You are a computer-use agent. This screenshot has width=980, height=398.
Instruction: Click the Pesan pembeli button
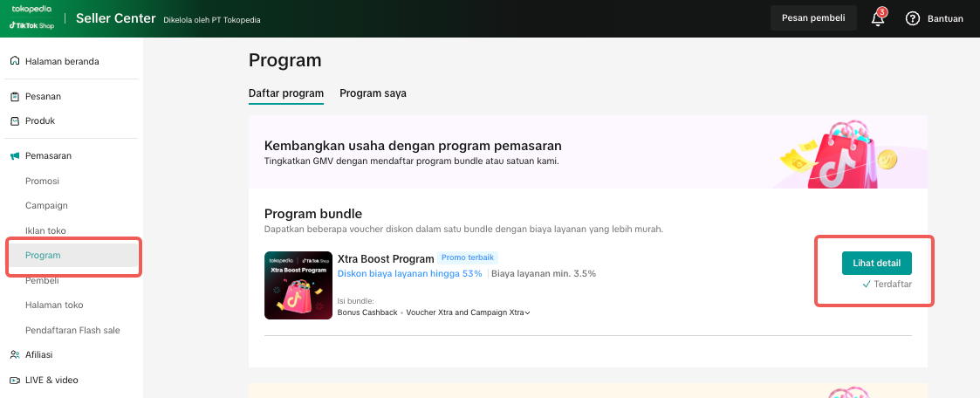click(x=813, y=17)
